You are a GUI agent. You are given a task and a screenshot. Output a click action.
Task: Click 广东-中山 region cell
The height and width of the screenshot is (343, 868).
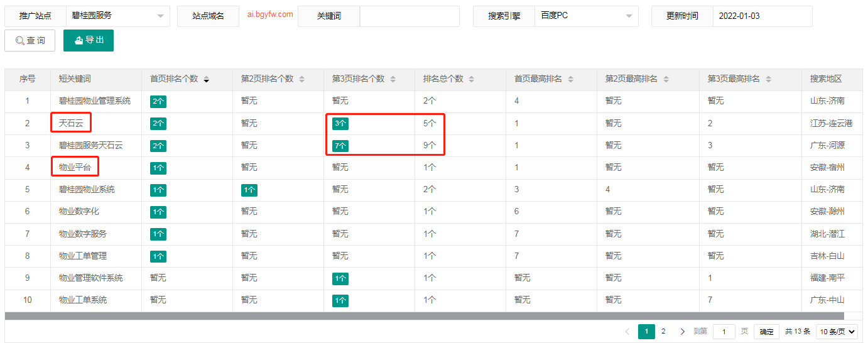827,300
